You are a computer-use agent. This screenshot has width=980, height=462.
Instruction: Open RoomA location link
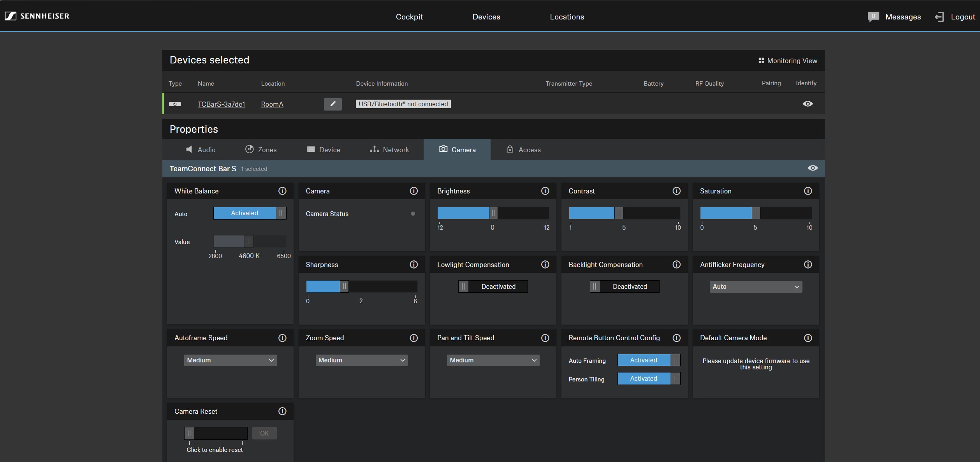[272, 104]
